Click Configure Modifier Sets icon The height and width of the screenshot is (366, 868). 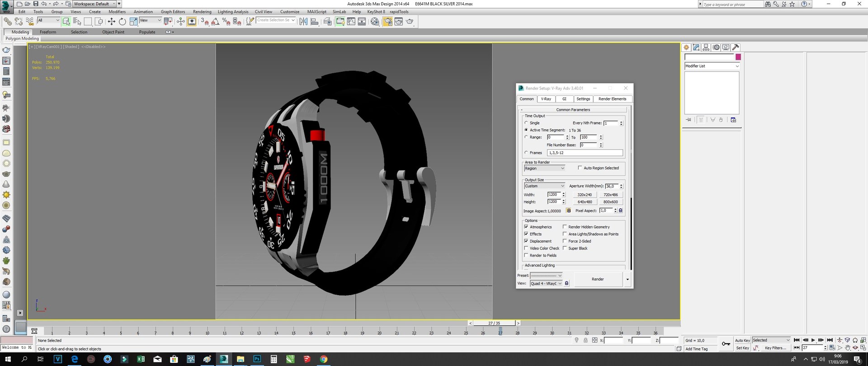[733, 120]
